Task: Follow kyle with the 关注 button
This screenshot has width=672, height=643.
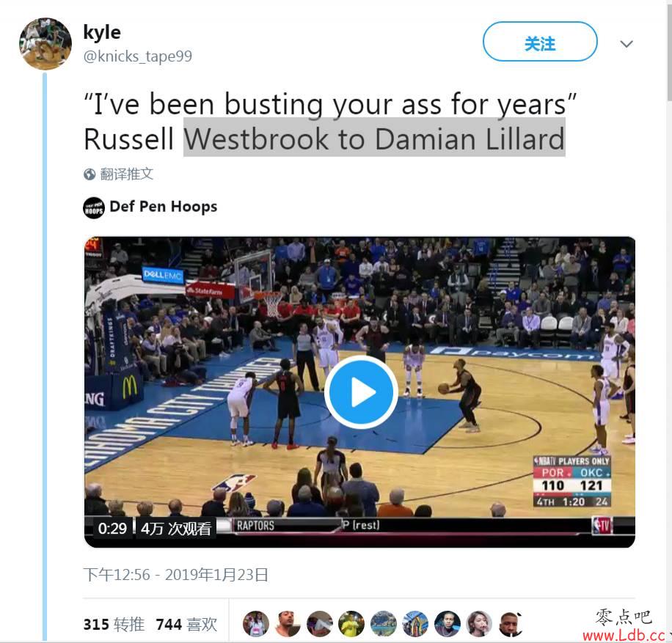Action: pyautogui.click(x=540, y=42)
